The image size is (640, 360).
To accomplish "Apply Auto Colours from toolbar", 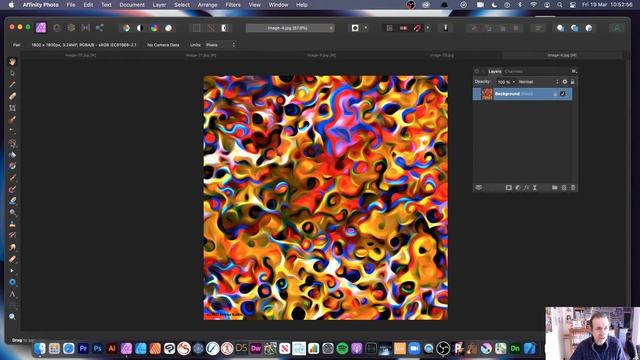I will (154, 28).
